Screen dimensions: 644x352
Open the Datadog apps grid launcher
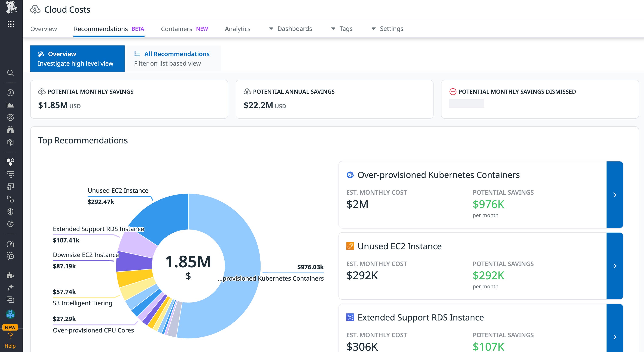tap(10, 24)
